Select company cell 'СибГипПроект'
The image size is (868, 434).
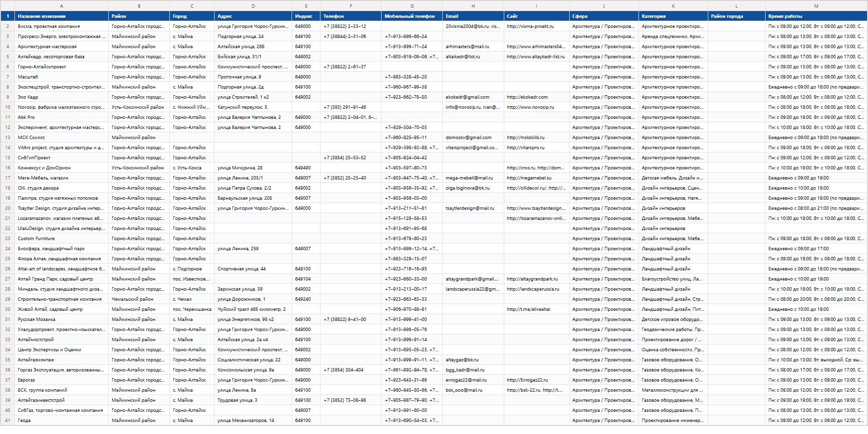[62, 158]
